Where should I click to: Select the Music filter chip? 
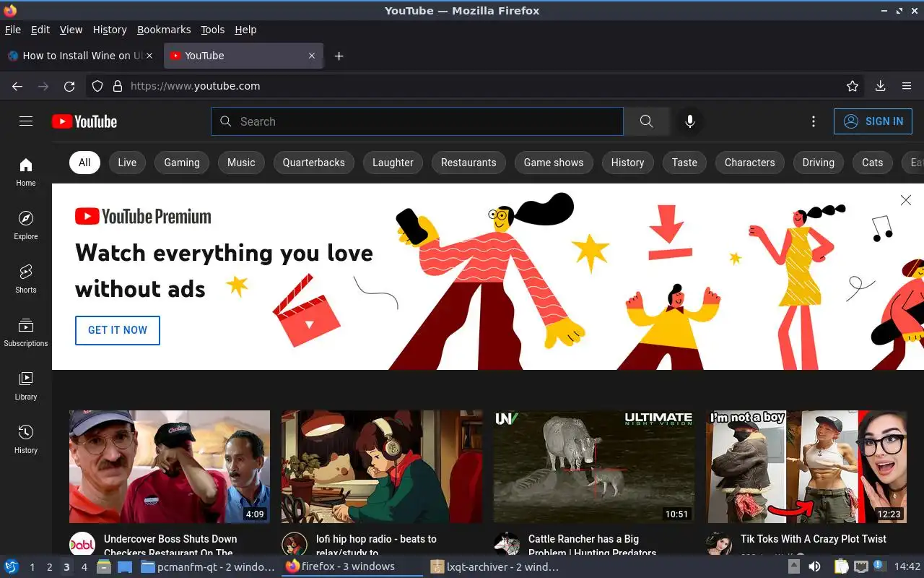pos(241,163)
